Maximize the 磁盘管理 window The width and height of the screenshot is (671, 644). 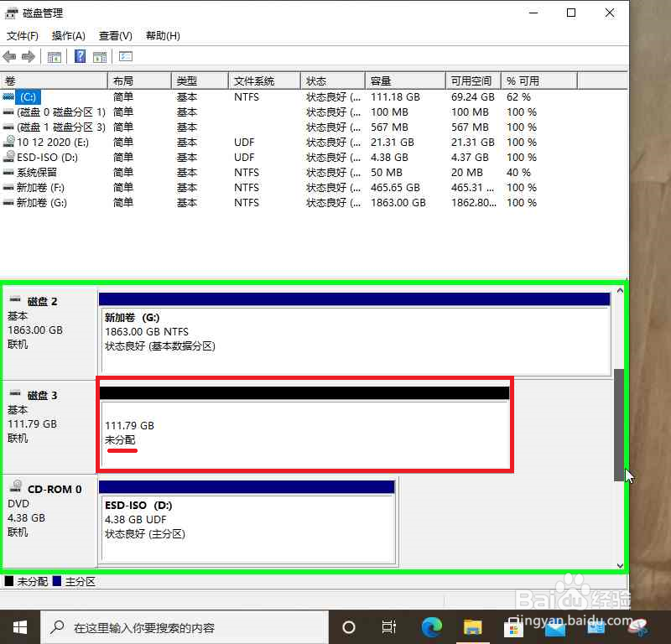(x=571, y=13)
